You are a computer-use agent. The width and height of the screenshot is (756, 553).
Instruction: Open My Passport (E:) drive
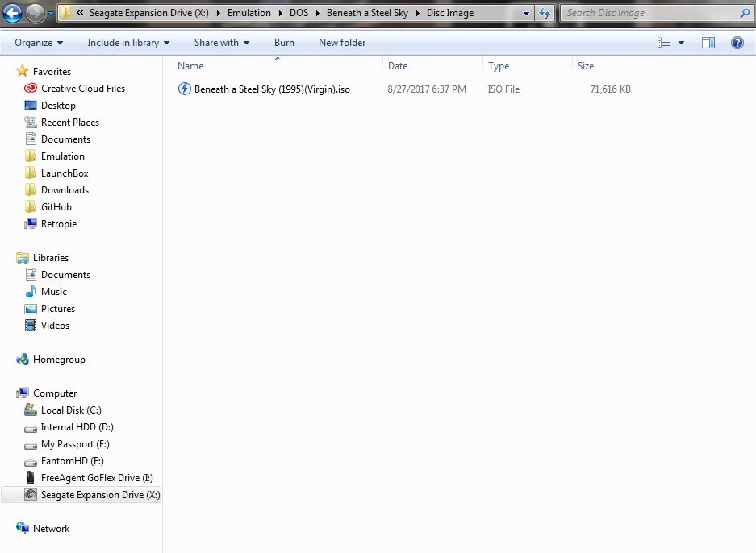coord(75,444)
